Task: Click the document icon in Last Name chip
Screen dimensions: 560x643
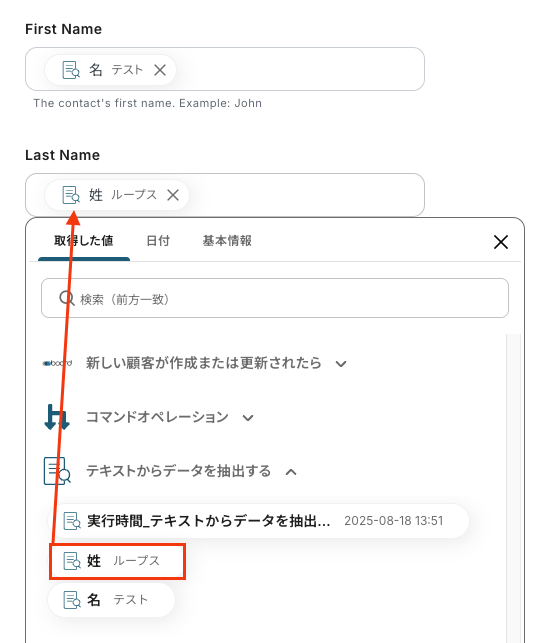Action: 71,195
